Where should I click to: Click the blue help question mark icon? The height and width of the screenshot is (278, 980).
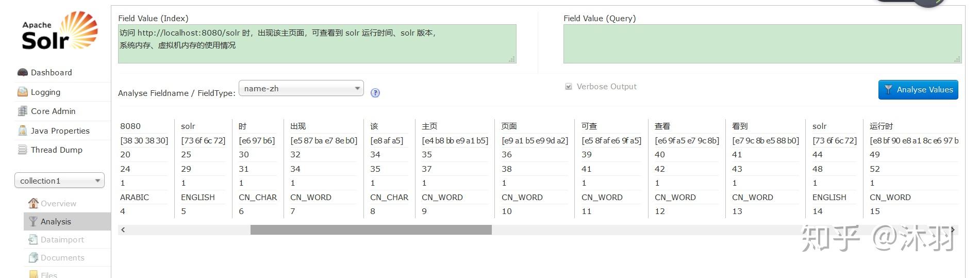pyautogui.click(x=375, y=93)
